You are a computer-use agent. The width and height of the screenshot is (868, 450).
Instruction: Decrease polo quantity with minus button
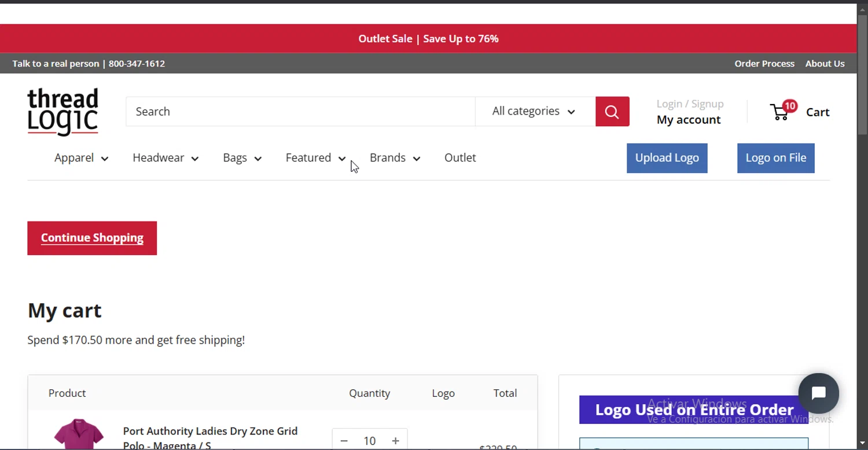point(344,441)
